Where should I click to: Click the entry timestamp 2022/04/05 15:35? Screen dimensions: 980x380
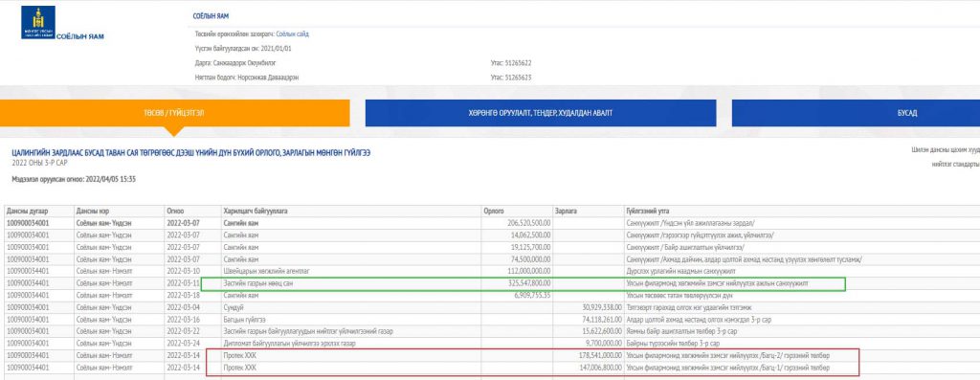[x=110, y=179]
